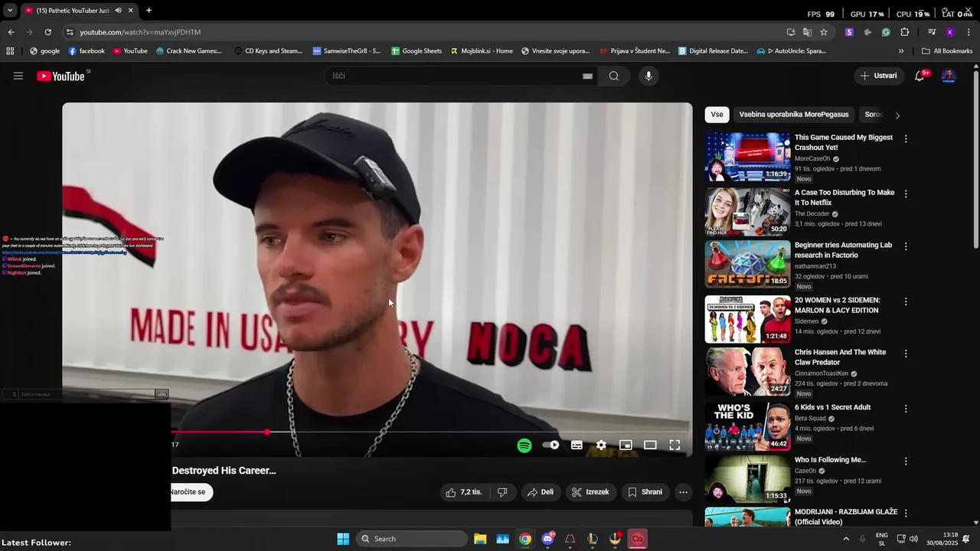This screenshot has height=551, width=980.
Task: Open Chrome apps grid in bookmarks bar
Action: [x=10, y=51]
